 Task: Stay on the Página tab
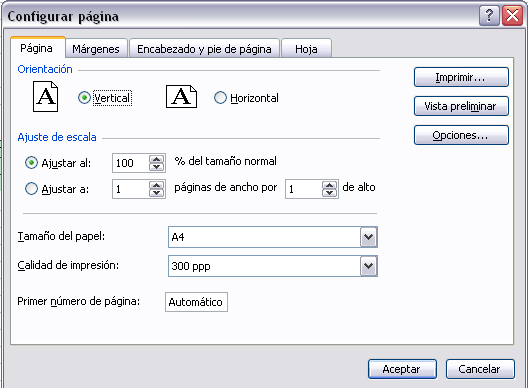[x=37, y=48]
